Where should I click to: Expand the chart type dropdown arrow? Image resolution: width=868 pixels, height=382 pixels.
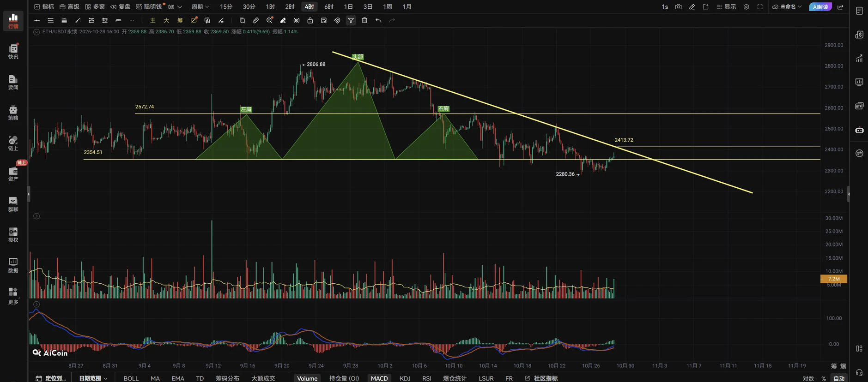pyautogui.click(x=180, y=7)
